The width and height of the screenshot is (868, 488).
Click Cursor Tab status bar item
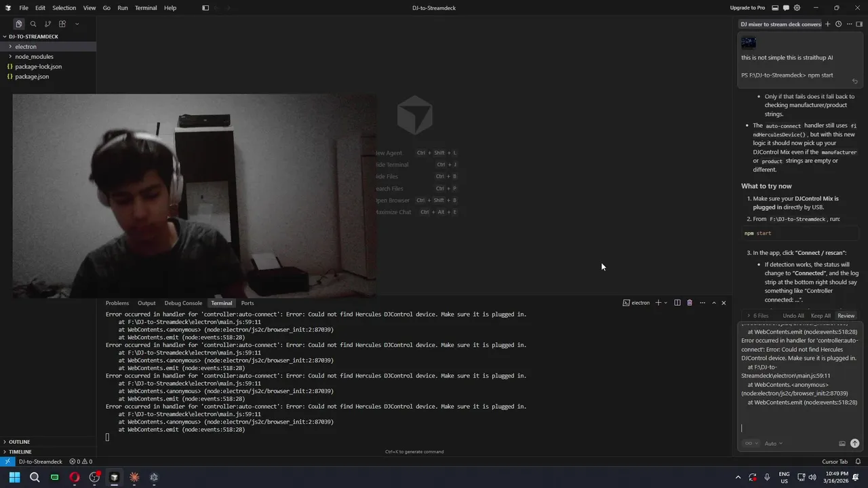click(x=835, y=462)
